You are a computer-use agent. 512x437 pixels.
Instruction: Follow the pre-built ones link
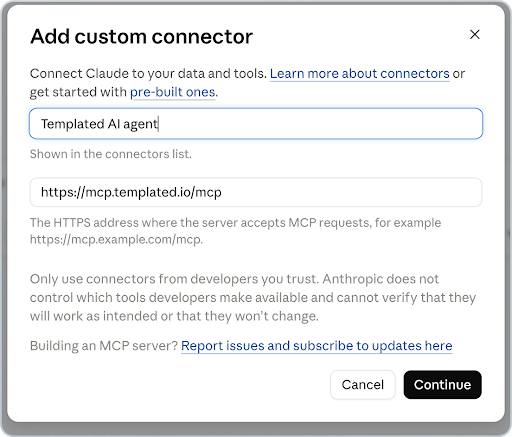click(172, 92)
